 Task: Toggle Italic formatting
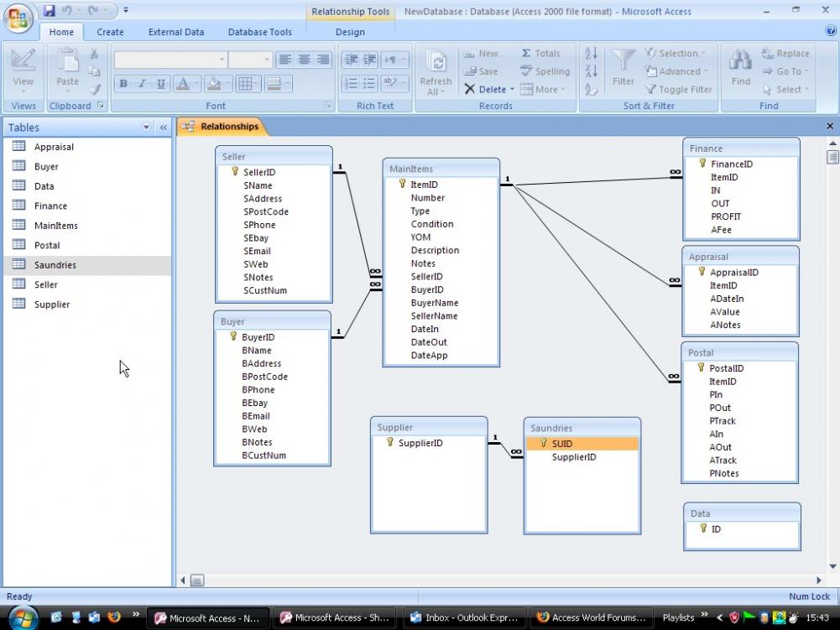point(142,84)
